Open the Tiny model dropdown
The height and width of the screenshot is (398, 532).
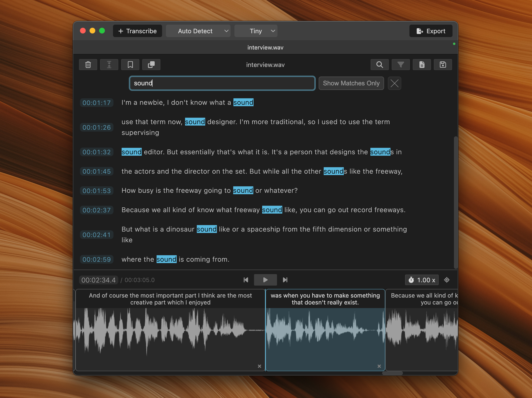pyautogui.click(x=256, y=31)
